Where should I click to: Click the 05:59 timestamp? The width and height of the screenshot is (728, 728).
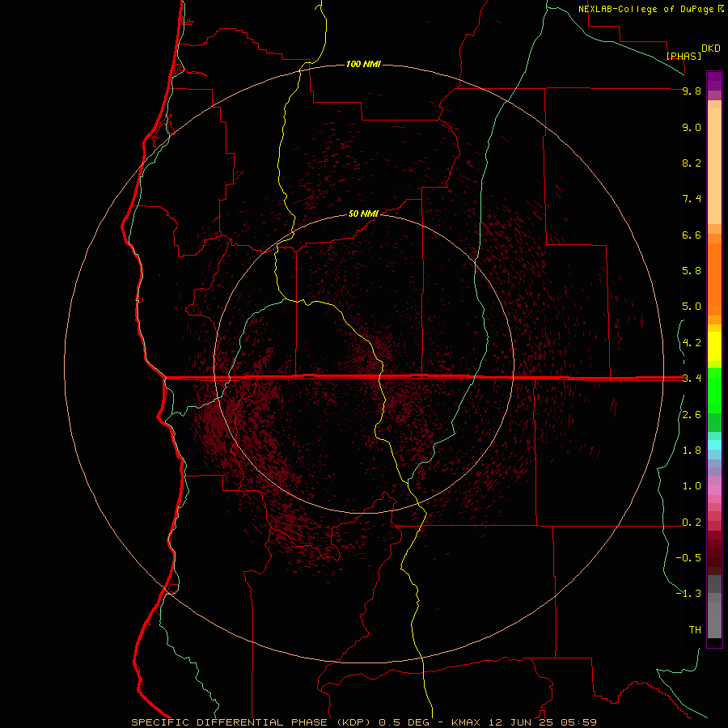[578, 722]
